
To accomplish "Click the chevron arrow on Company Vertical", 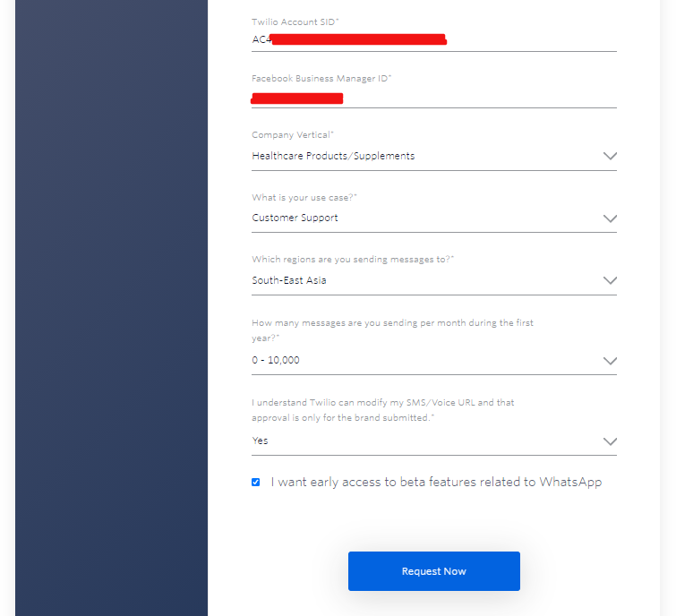I will (610, 156).
